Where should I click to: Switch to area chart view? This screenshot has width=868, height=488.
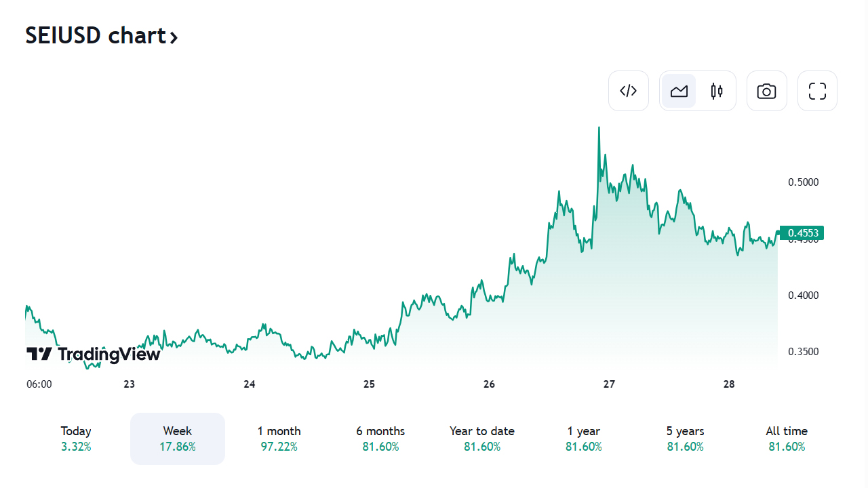click(679, 91)
